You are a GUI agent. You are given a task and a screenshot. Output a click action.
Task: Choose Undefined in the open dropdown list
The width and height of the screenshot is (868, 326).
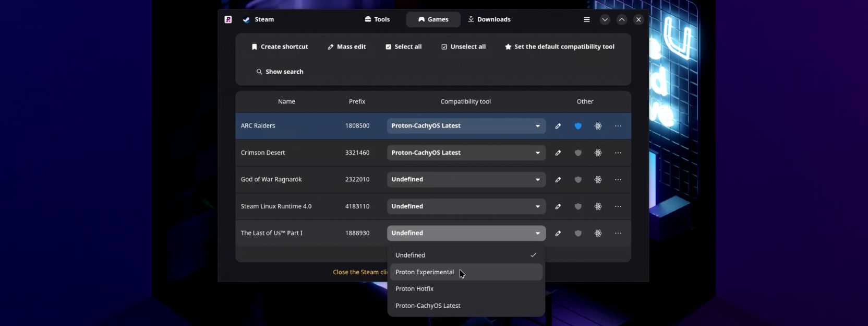coord(466,255)
